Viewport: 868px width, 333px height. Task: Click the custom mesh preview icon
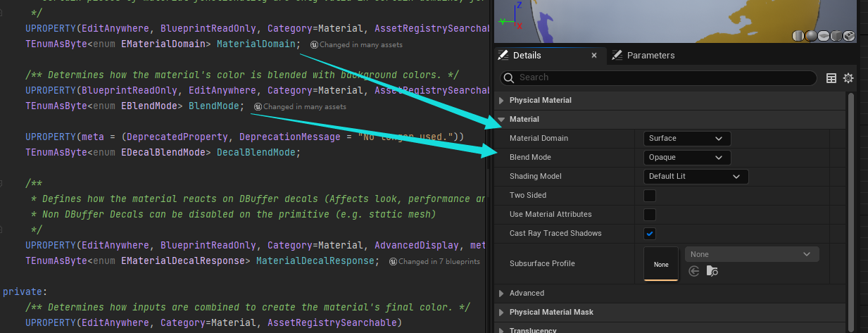click(x=848, y=36)
